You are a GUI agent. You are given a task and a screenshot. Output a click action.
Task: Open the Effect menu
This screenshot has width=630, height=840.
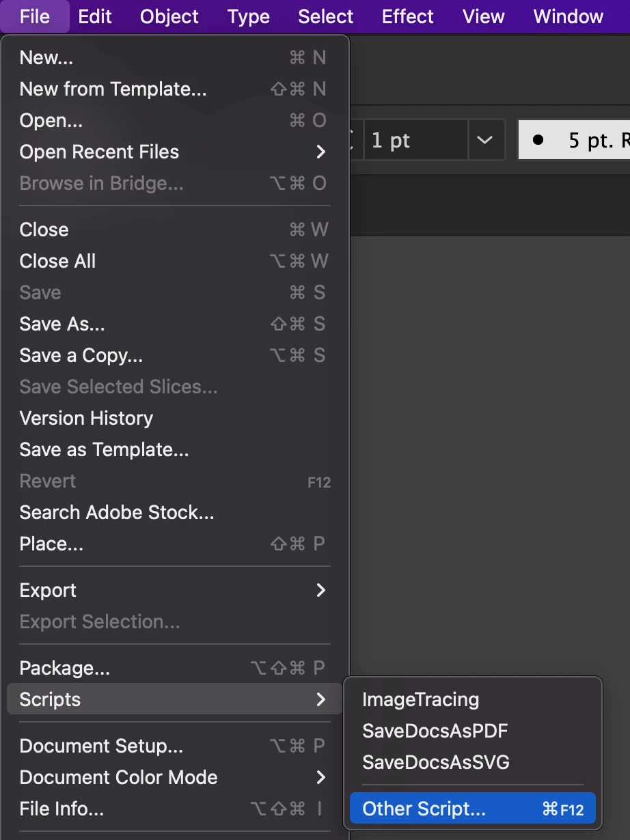coord(408,16)
